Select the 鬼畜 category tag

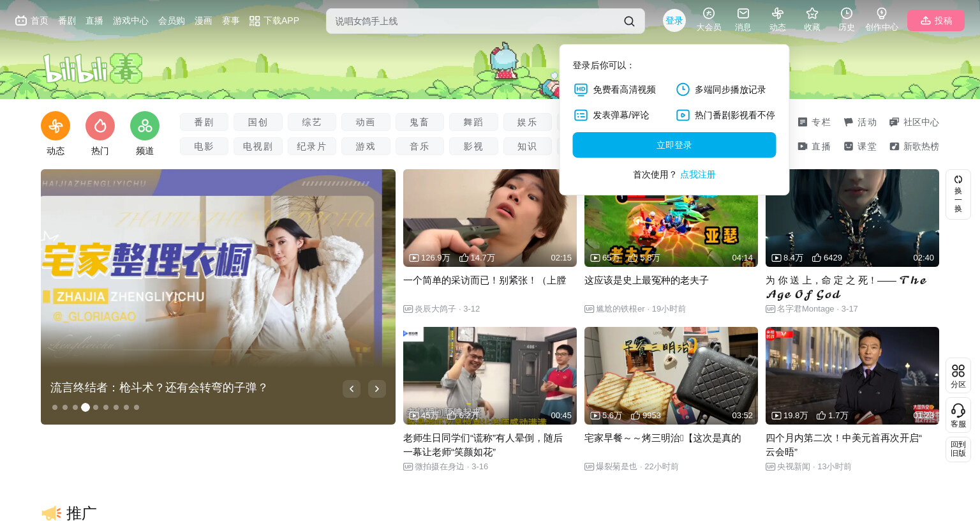click(420, 122)
